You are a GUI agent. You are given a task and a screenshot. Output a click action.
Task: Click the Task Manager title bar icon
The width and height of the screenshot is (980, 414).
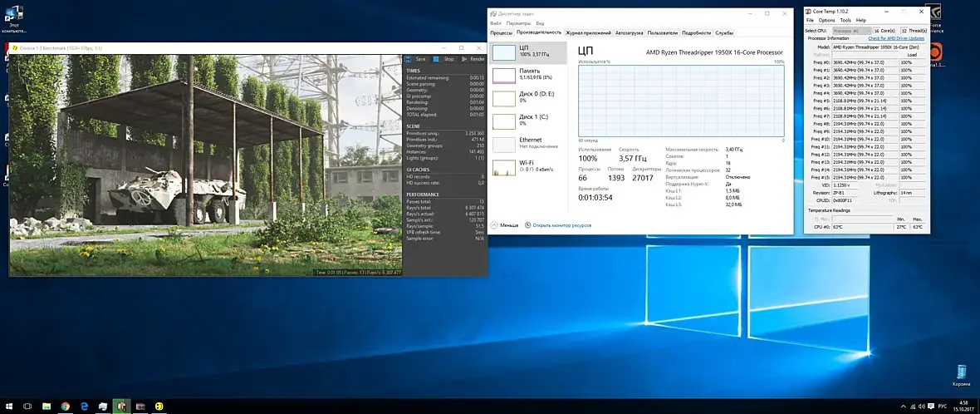click(493, 12)
